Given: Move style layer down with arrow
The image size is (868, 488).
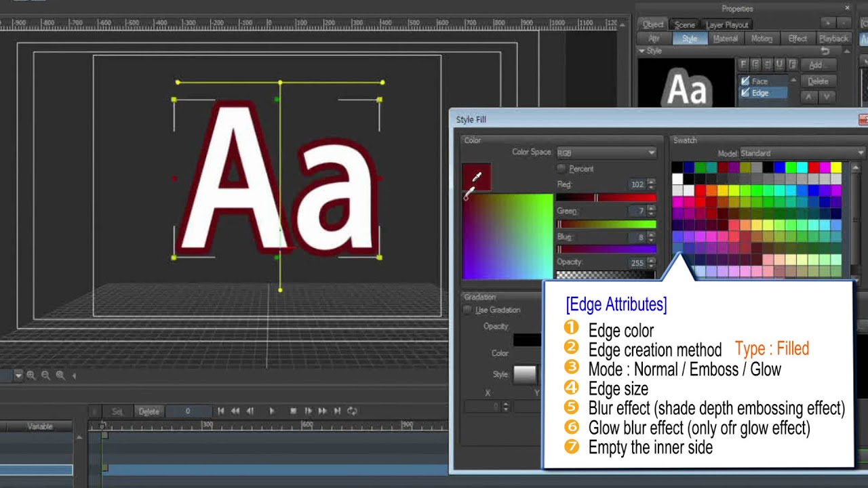Looking at the screenshot, I should (x=826, y=97).
